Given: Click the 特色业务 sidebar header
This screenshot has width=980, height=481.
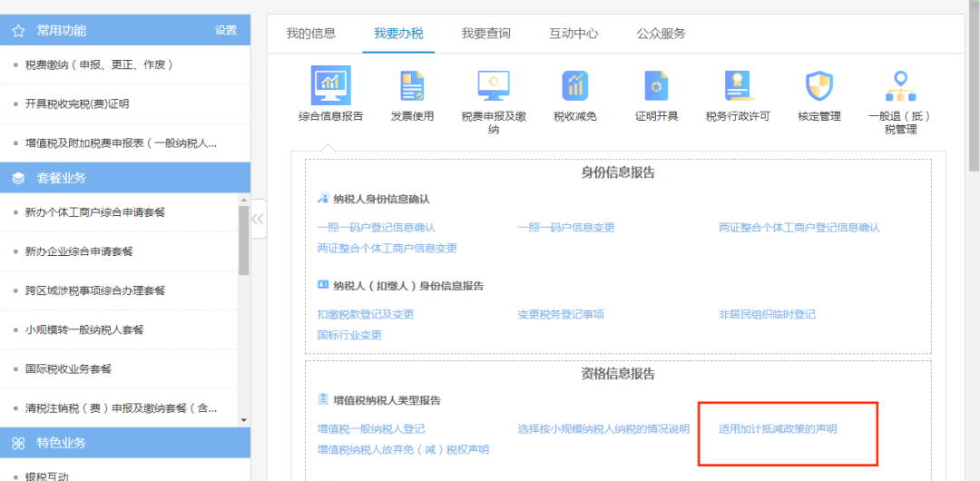Looking at the screenshot, I should (x=125, y=444).
